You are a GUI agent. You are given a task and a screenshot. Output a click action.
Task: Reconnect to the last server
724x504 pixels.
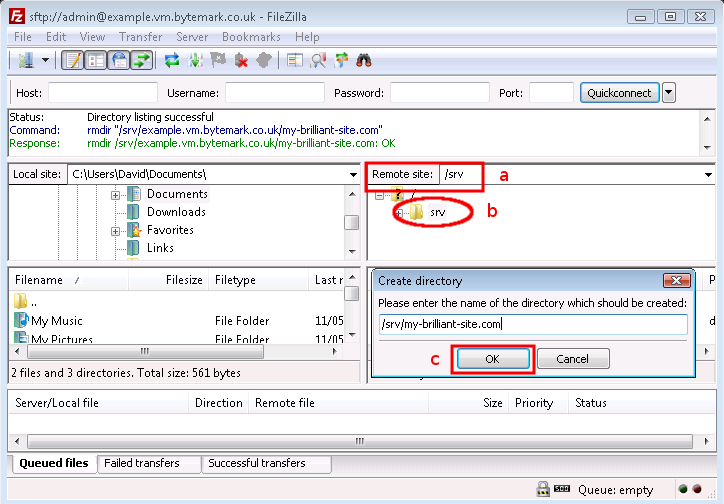[x=264, y=60]
